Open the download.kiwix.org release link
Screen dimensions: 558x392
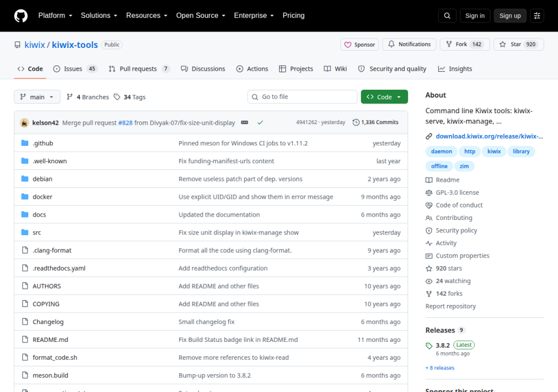click(489, 136)
